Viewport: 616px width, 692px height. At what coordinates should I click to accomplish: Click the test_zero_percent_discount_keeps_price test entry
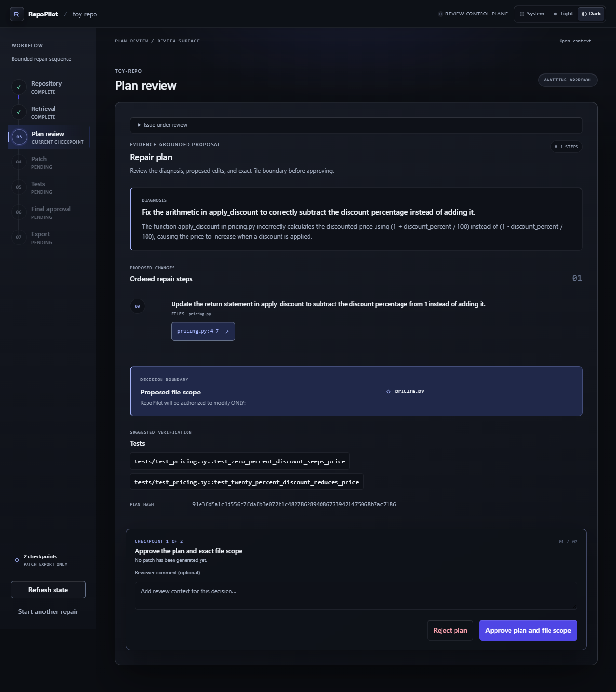[x=240, y=461]
